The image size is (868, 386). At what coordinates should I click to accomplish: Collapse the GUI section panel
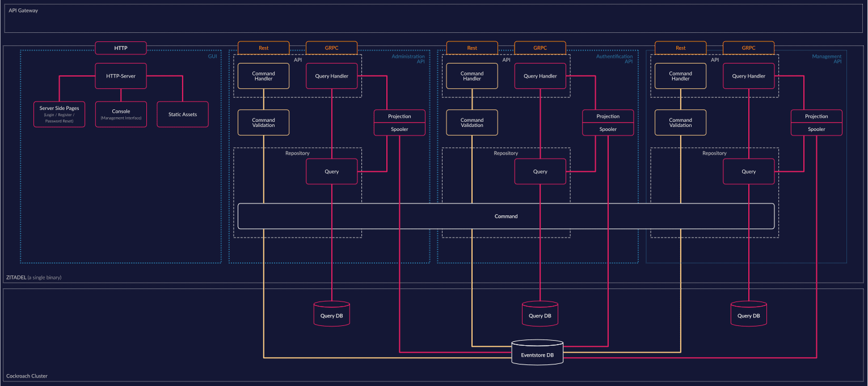(212, 56)
